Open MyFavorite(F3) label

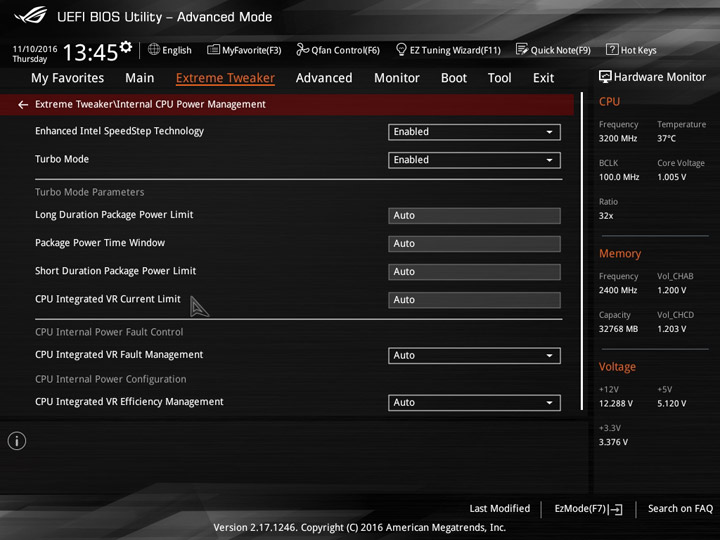tap(252, 50)
